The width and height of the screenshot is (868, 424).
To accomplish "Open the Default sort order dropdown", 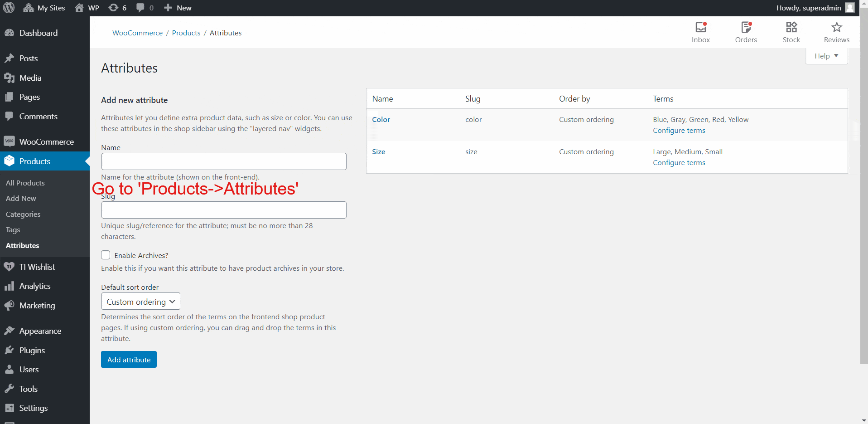I will 141,302.
